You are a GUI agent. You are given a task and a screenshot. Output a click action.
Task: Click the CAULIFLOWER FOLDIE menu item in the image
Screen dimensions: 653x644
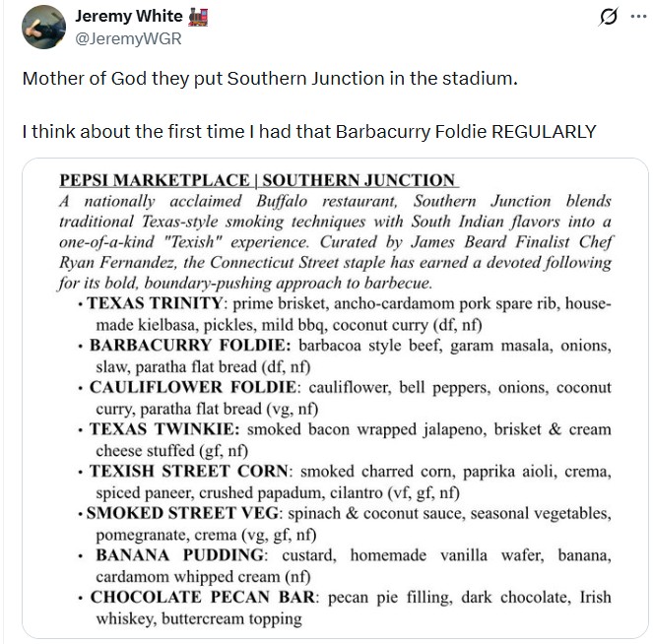click(x=345, y=399)
